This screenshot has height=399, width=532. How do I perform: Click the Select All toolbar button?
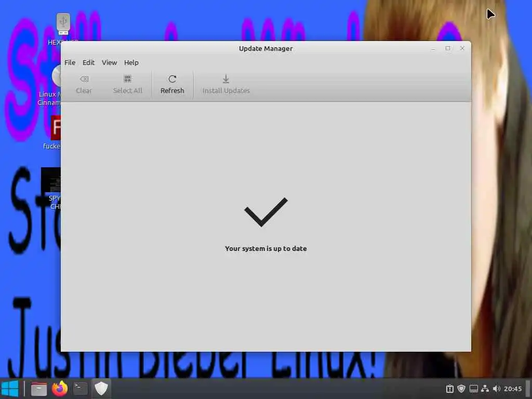[128, 85]
